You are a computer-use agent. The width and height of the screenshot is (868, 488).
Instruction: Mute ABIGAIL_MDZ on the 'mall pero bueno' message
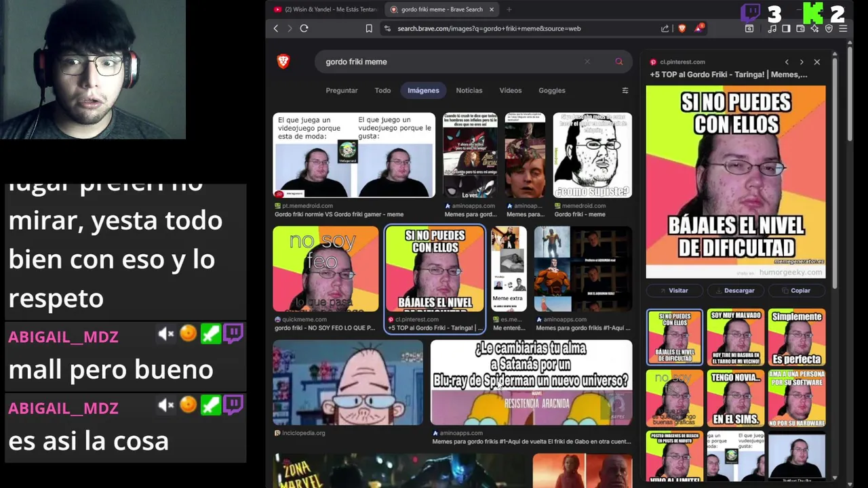(x=165, y=333)
